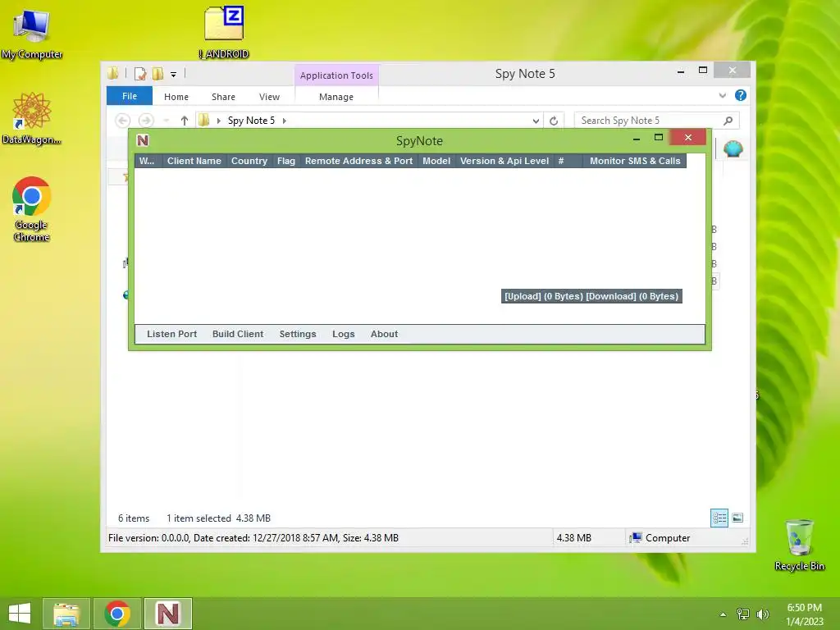Image resolution: width=840 pixels, height=630 pixels.
Task: Click the 6 items status text
Action: [x=134, y=518]
